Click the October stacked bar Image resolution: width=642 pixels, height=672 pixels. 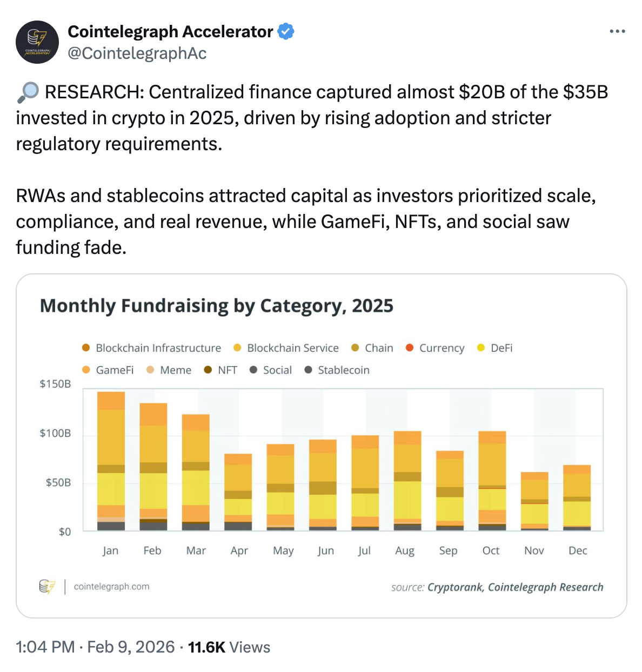[x=492, y=480]
